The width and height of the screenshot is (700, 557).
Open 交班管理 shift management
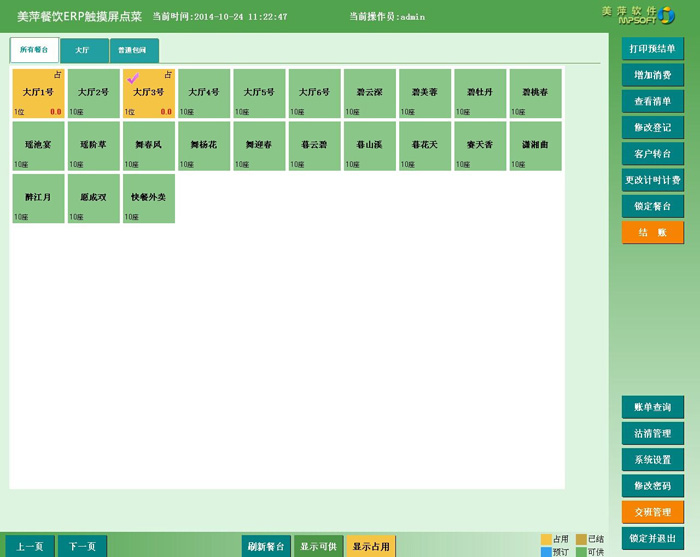point(652,512)
